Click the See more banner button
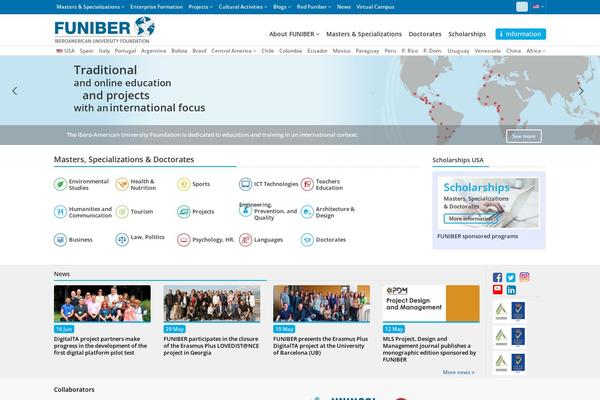The height and width of the screenshot is (400, 600). pos(523,136)
